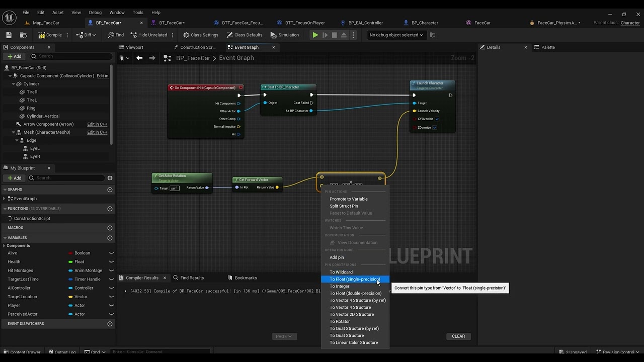Image resolution: width=644 pixels, height=362 pixels.
Task: Collapse the Capsule Component tree item
Action: click(x=10, y=76)
